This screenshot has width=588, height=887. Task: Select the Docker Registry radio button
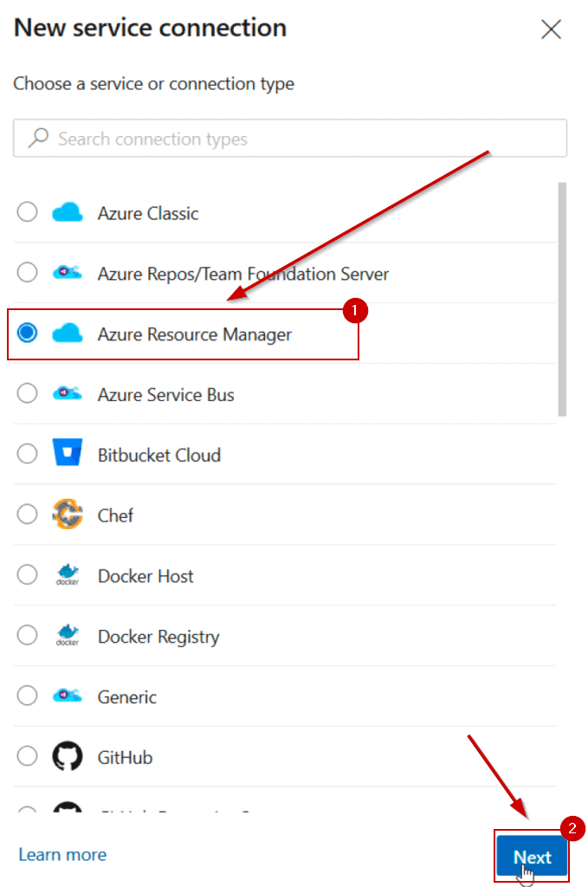tap(28, 636)
